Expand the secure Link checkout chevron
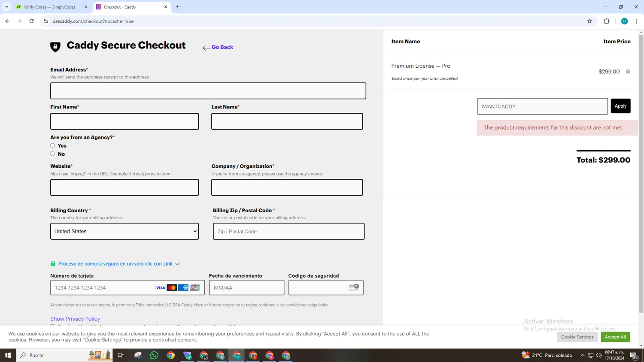Screen dimensions: 644x362 coord(177,264)
